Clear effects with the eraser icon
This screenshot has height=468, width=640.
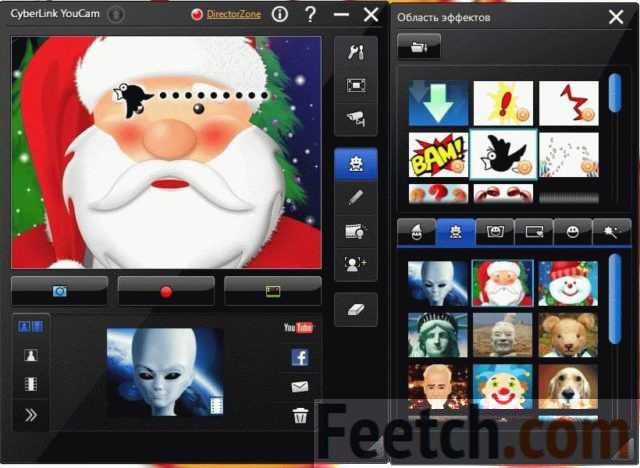coord(356,309)
